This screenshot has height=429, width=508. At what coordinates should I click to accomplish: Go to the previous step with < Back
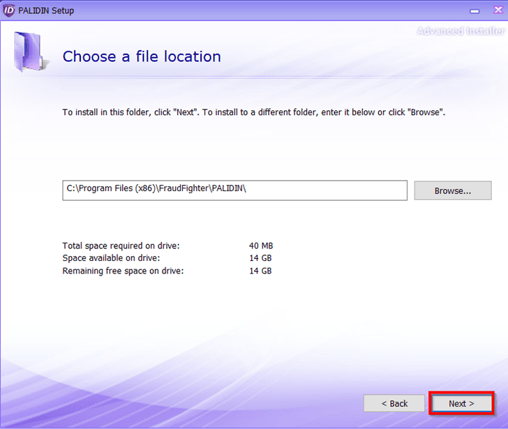(x=394, y=404)
